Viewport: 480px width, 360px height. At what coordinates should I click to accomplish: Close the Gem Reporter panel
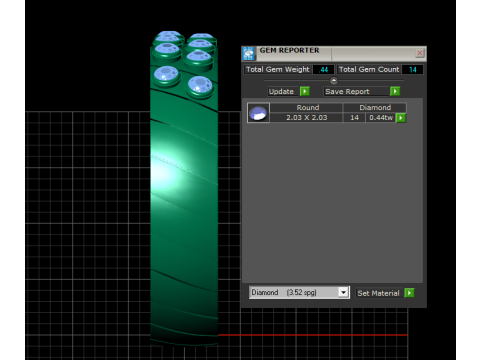420,53
